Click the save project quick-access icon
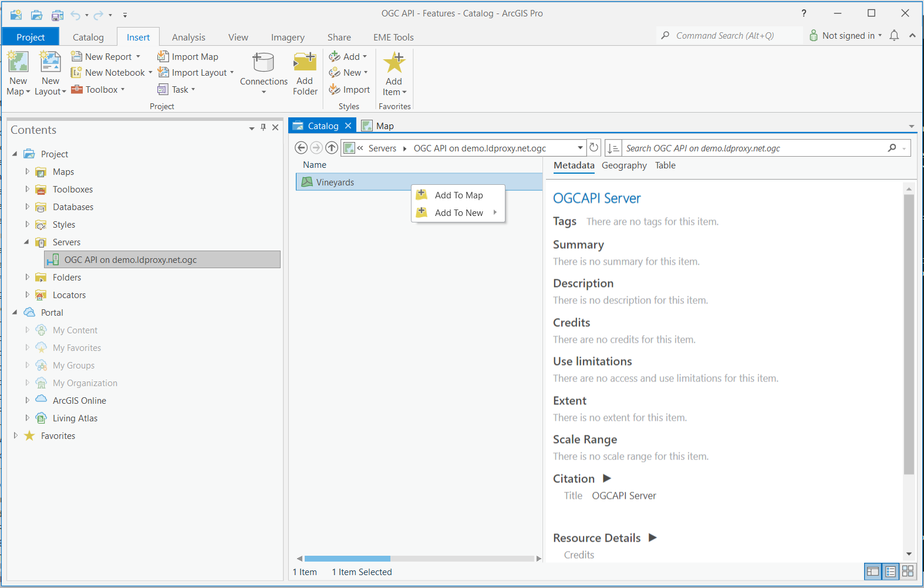Viewport: 924px width, 588px height. [x=57, y=15]
